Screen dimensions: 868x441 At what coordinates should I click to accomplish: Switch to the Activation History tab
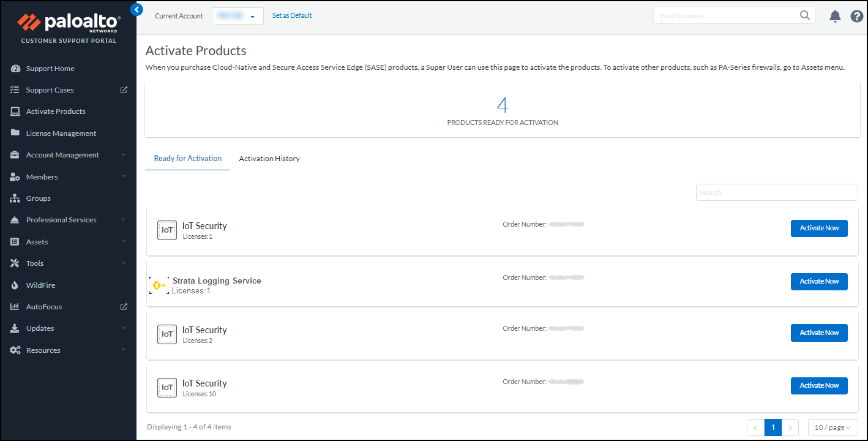[x=269, y=159]
